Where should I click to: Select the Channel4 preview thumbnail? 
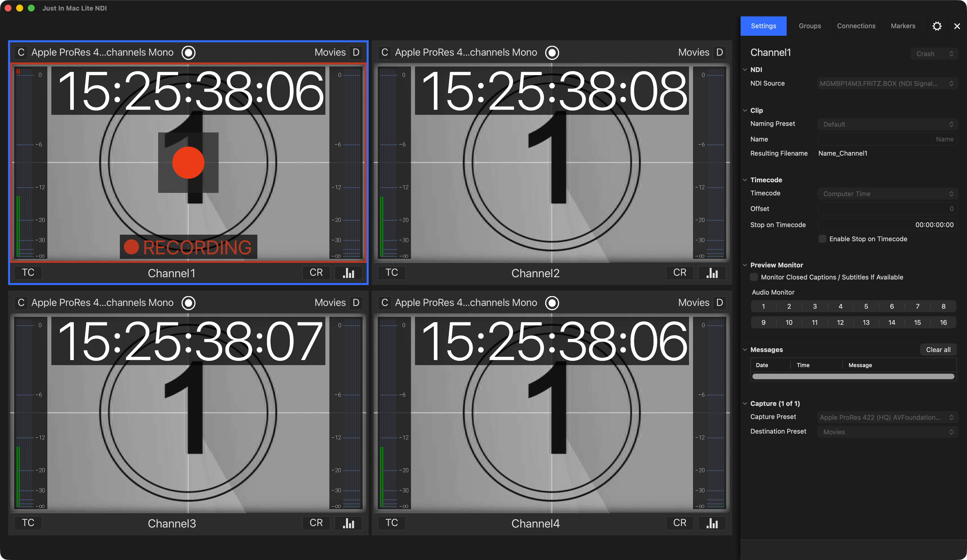pos(552,413)
